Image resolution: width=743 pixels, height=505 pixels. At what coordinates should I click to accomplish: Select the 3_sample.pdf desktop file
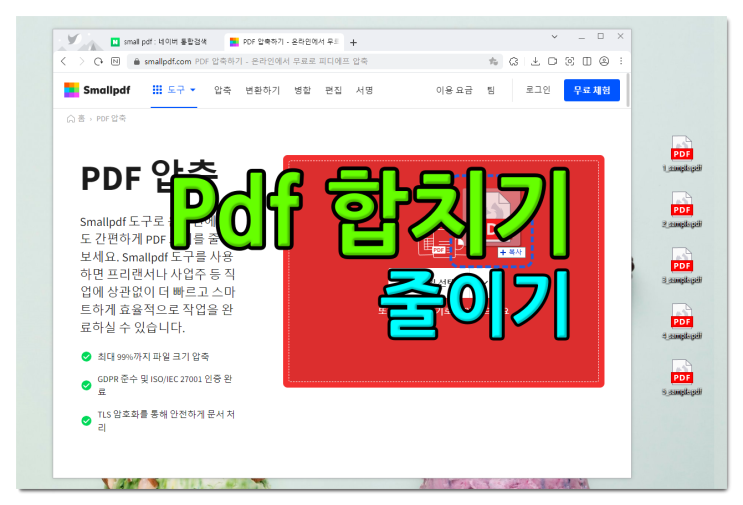pyautogui.click(x=682, y=266)
